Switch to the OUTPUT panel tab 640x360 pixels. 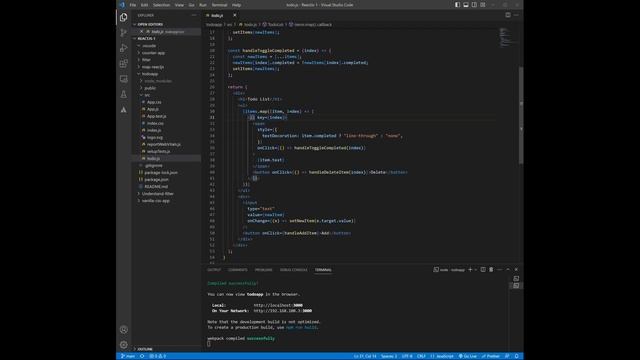pos(214,270)
